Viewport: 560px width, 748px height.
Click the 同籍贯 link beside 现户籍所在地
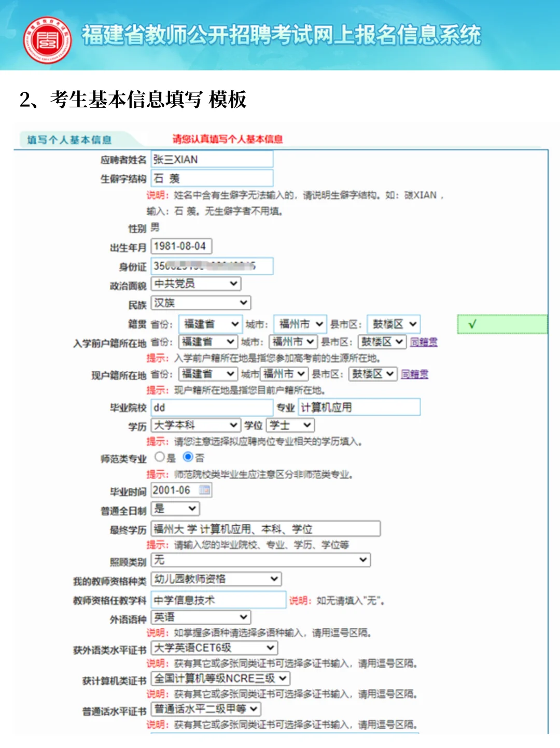point(414,374)
